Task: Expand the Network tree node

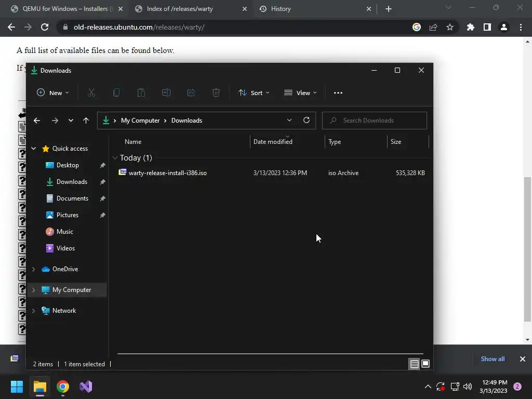Action: (34, 311)
